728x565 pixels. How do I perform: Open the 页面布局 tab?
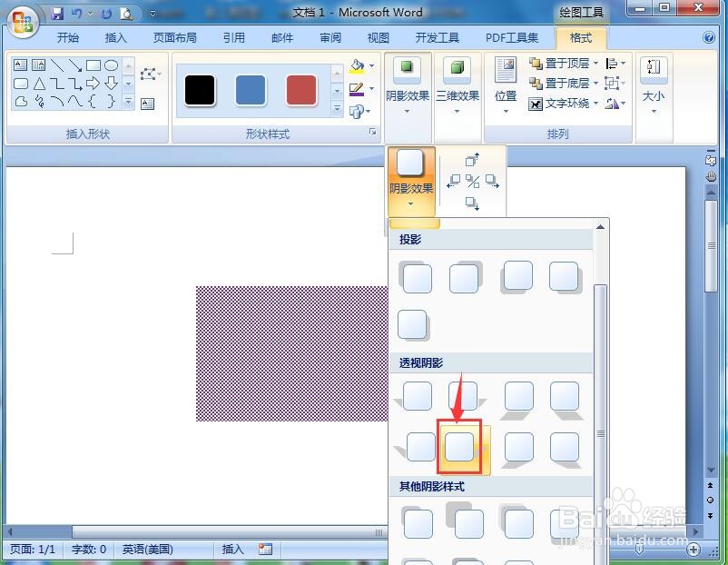175,37
